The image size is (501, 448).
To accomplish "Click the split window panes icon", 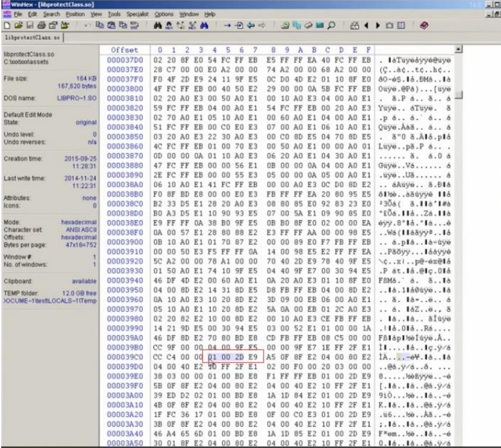I will coord(402,25).
